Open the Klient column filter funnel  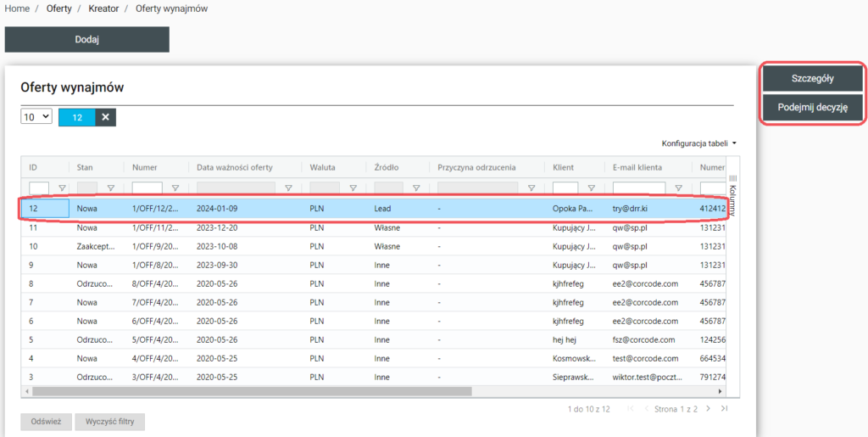(x=591, y=188)
